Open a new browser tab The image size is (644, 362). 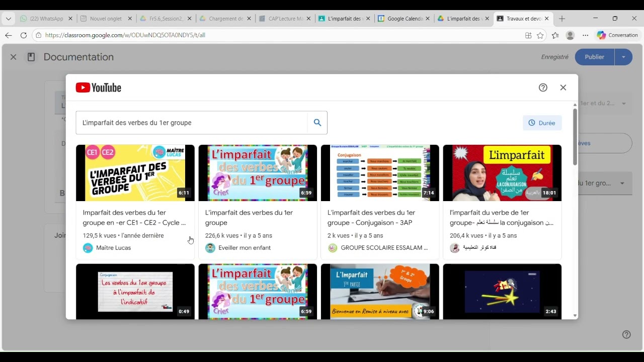tap(562, 19)
